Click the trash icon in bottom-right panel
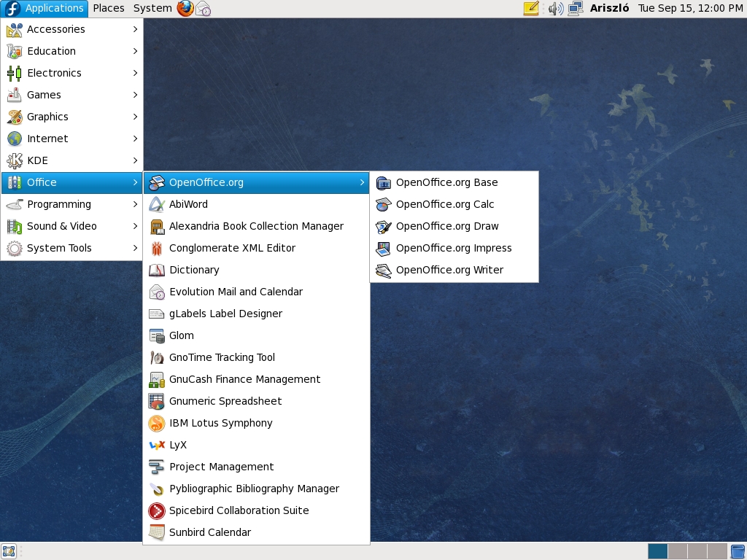The height and width of the screenshot is (560, 747). (x=738, y=551)
